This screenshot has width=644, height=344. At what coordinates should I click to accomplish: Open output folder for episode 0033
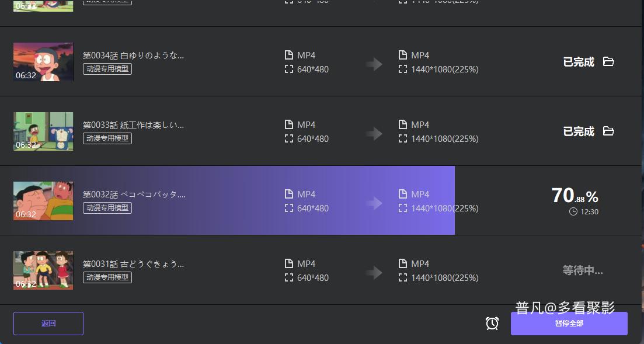coord(608,131)
